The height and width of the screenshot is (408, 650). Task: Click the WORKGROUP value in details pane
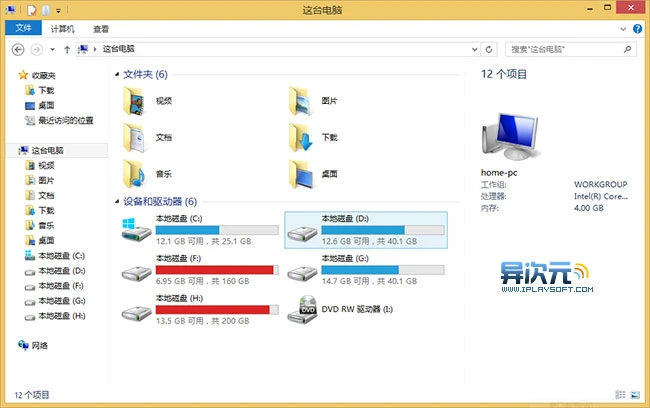(600, 185)
